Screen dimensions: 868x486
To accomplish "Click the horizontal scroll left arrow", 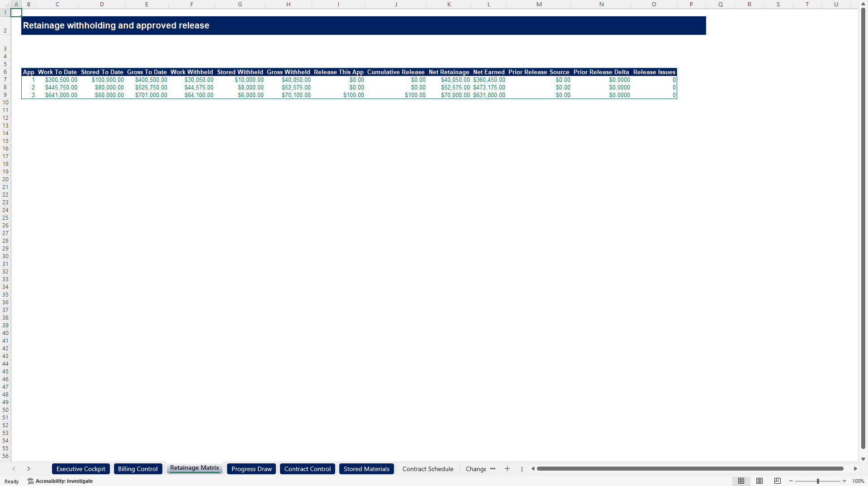I will click(x=533, y=469).
